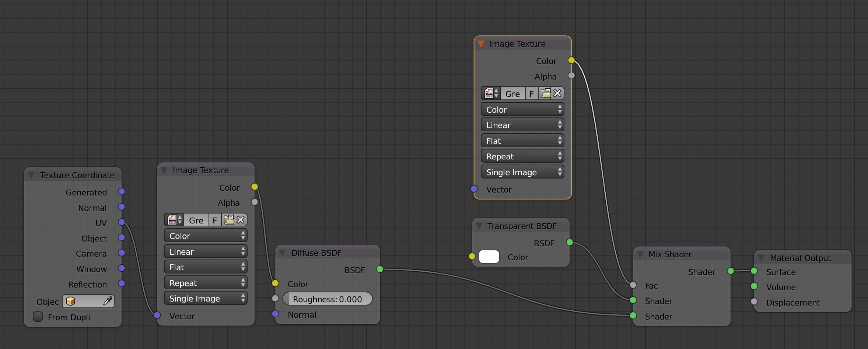This screenshot has width=868, height=349.
Task: Click the Normal input socket of Diffuse BSDF
Action: (275, 314)
